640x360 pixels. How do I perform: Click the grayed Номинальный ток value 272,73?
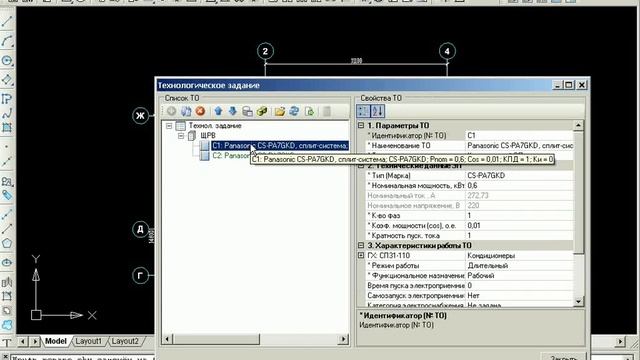click(x=520, y=196)
